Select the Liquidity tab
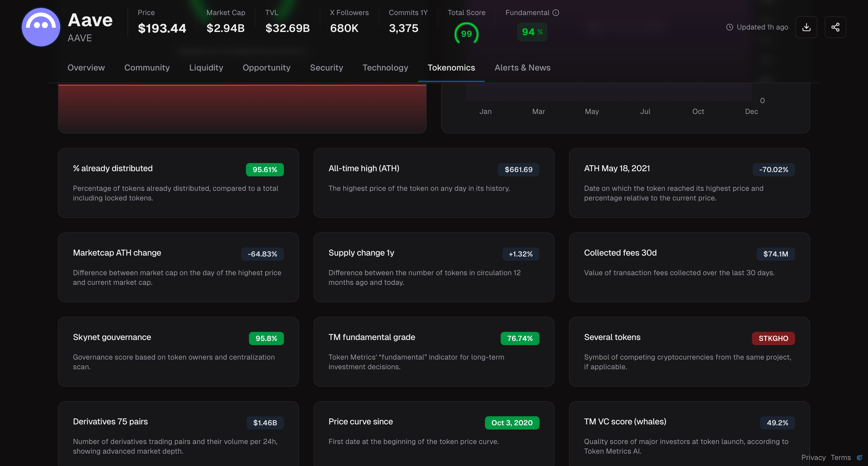The width and height of the screenshot is (868, 466). (x=206, y=68)
